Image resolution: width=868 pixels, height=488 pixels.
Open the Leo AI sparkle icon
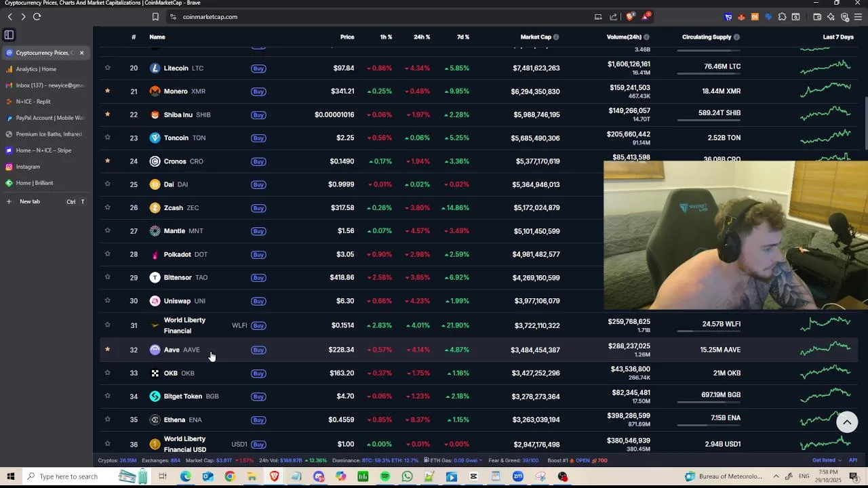[x=831, y=17]
